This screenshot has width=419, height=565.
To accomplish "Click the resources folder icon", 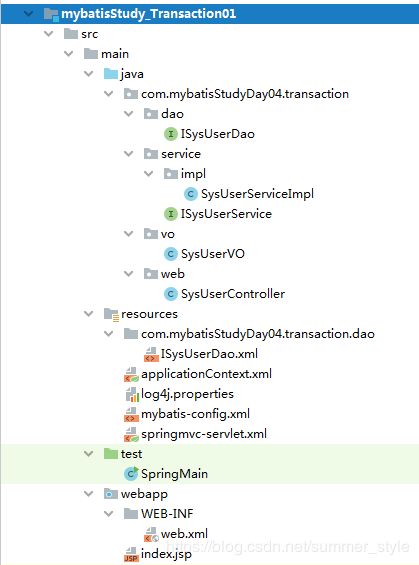I will [111, 314].
